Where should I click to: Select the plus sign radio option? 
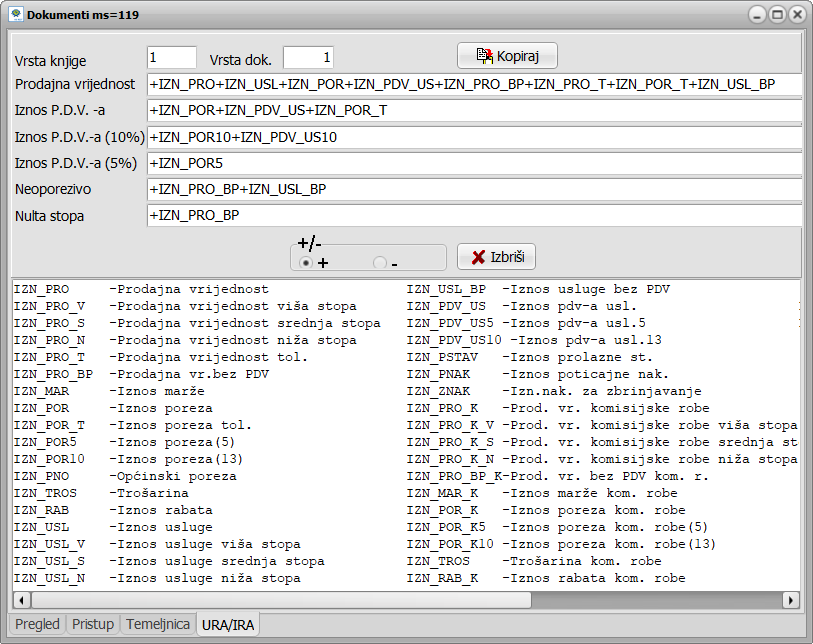[x=306, y=263]
